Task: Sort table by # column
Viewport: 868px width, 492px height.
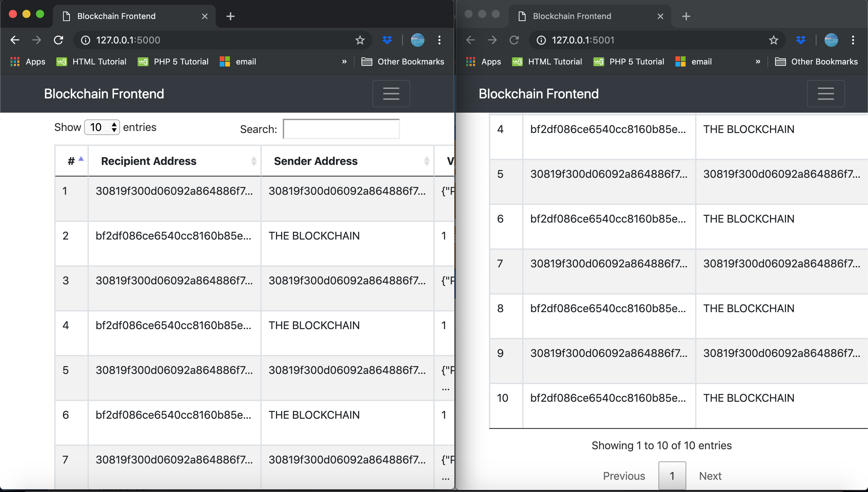Action: [x=72, y=161]
